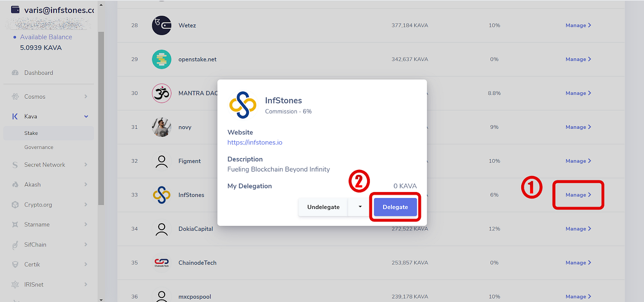Click Manage for Figment
Screen dimensions: 644x302
(578, 161)
